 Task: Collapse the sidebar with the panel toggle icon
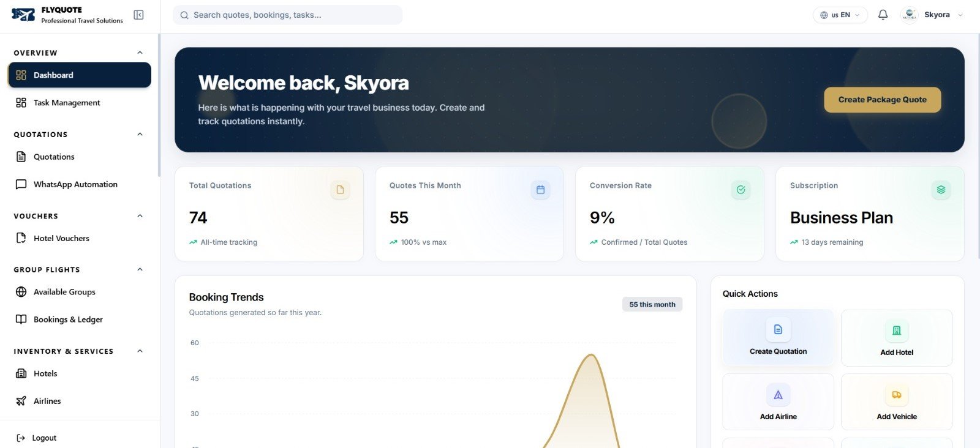click(x=138, y=15)
